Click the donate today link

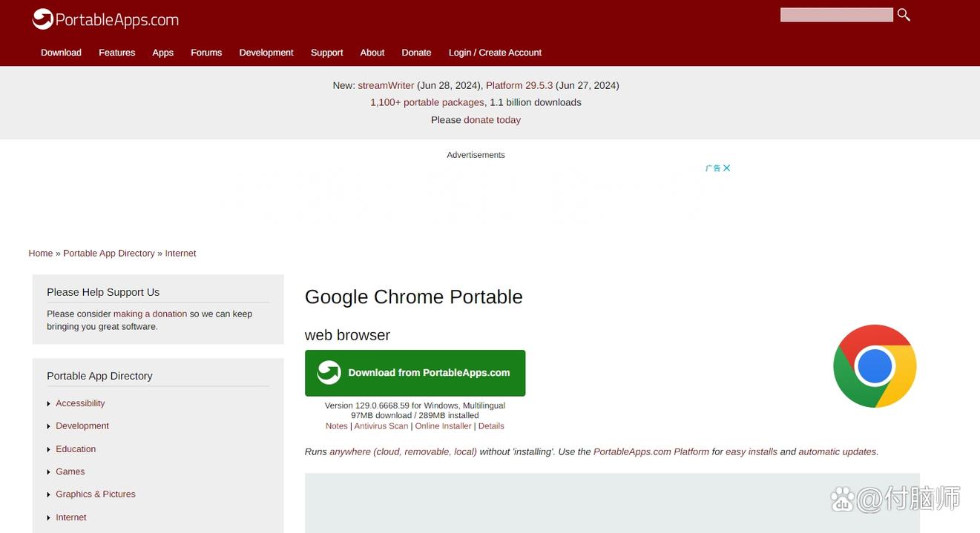(x=492, y=120)
